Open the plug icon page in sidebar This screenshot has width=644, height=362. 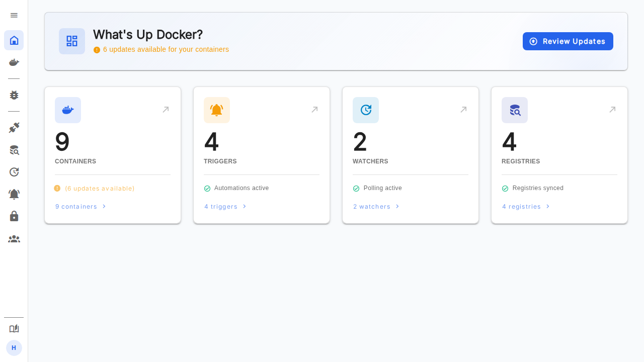point(14,128)
